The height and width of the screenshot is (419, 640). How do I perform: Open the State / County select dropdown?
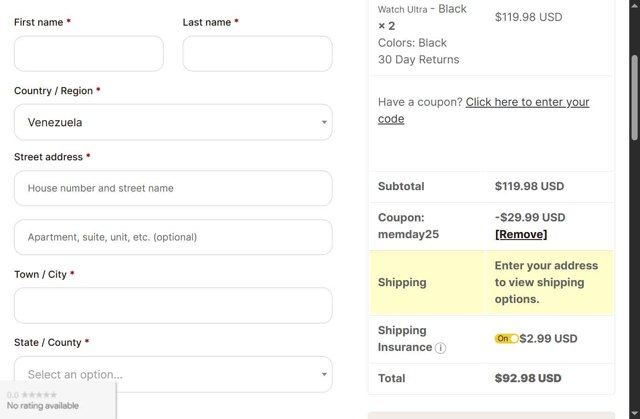pyautogui.click(x=173, y=374)
